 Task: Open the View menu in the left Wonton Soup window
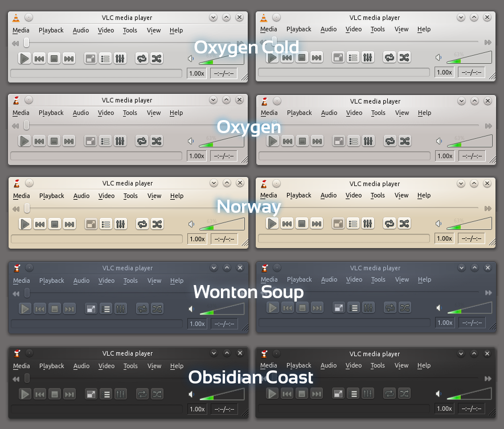coord(154,280)
